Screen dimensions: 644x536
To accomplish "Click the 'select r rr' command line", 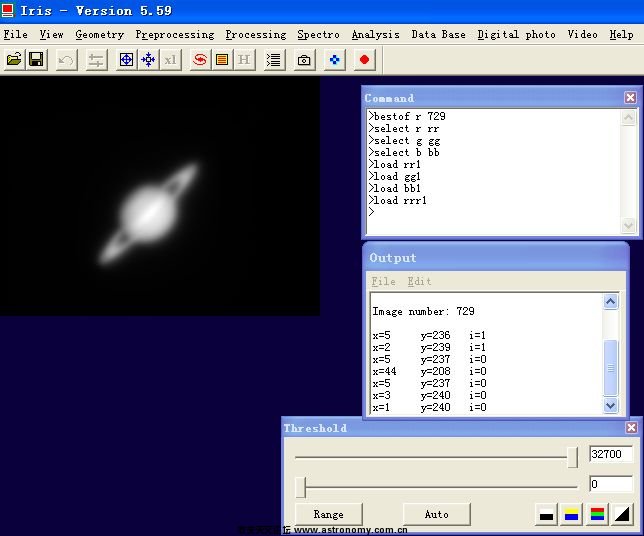I will [404, 129].
